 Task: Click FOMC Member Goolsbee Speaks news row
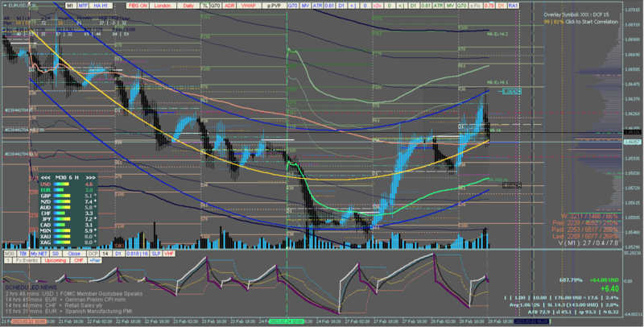pos(74,294)
